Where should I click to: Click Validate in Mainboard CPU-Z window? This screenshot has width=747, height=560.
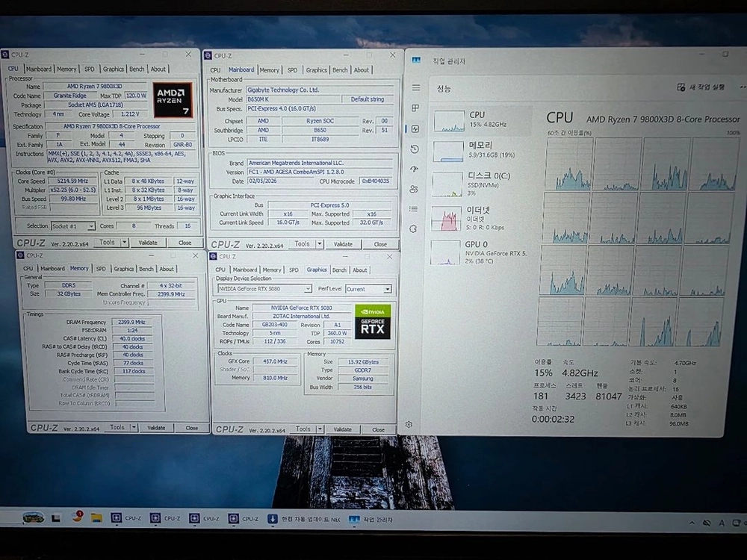[343, 244]
